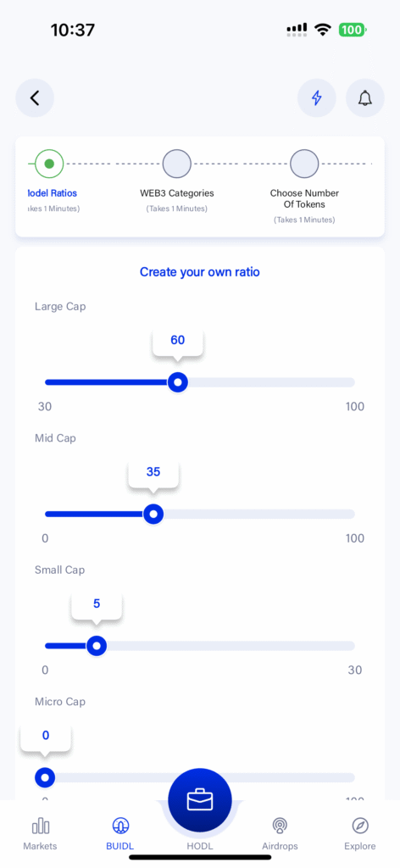Open the Airdrops tab icon
This screenshot has height=868, width=400.
coord(280,826)
